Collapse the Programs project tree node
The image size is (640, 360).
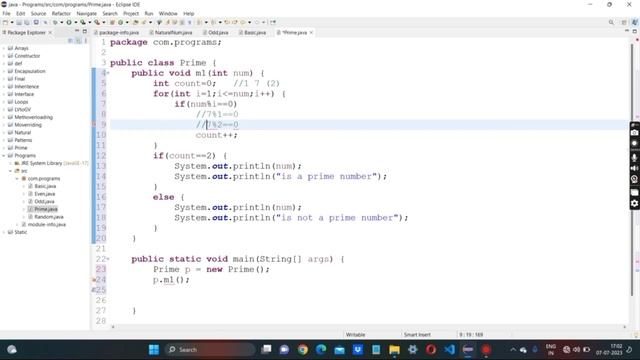[4, 156]
